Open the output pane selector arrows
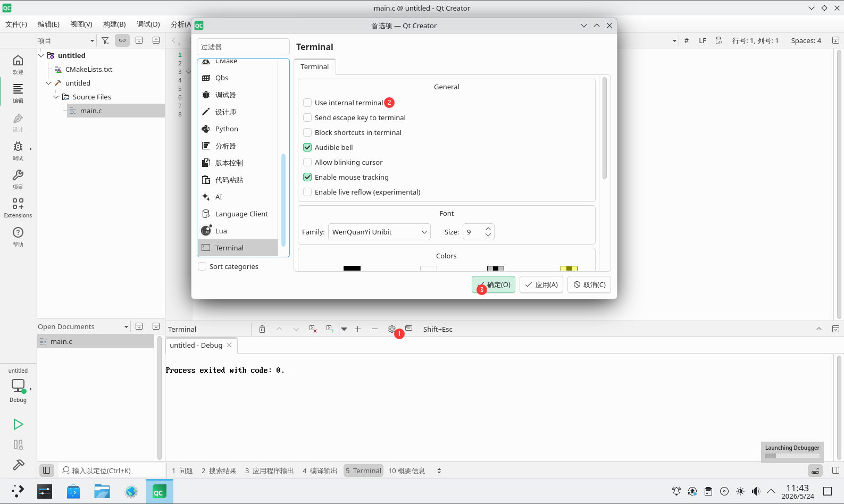The image size is (844, 504). tap(439, 471)
